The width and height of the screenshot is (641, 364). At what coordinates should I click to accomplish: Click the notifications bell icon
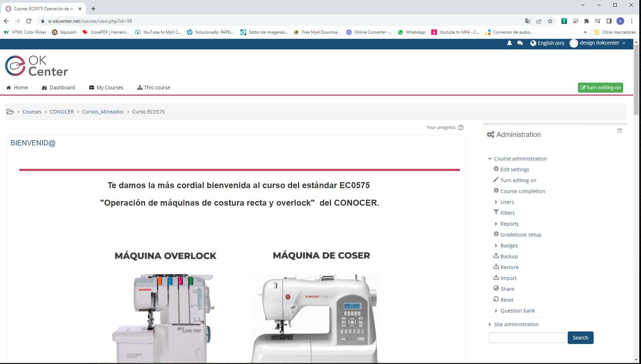pyautogui.click(x=509, y=43)
